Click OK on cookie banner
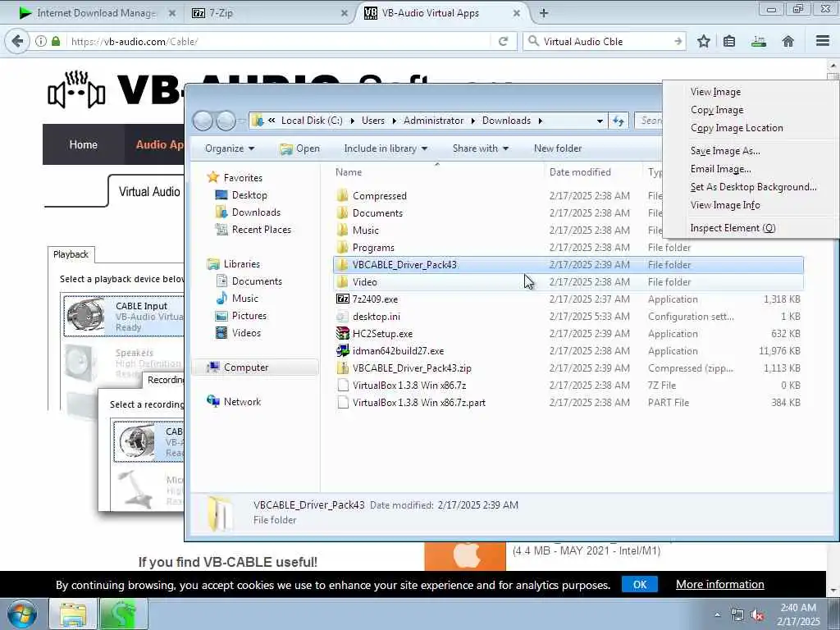840x630 pixels. (640, 584)
